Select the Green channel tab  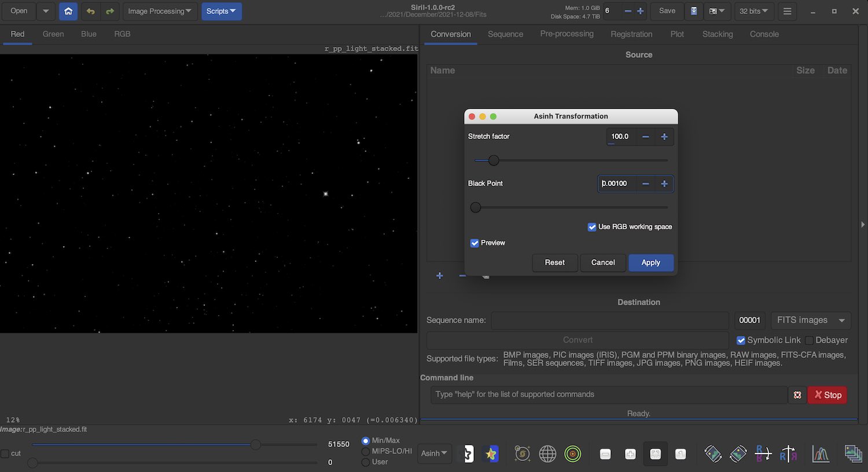[x=53, y=34]
